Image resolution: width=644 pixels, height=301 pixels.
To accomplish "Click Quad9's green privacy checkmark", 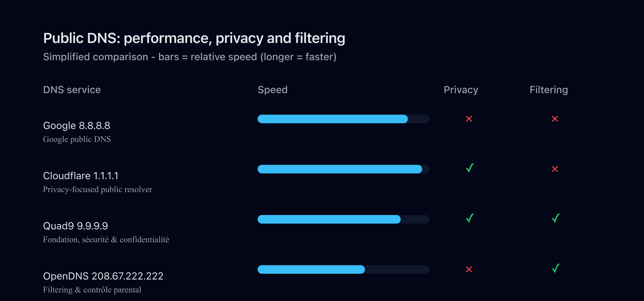I will click(x=470, y=218).
